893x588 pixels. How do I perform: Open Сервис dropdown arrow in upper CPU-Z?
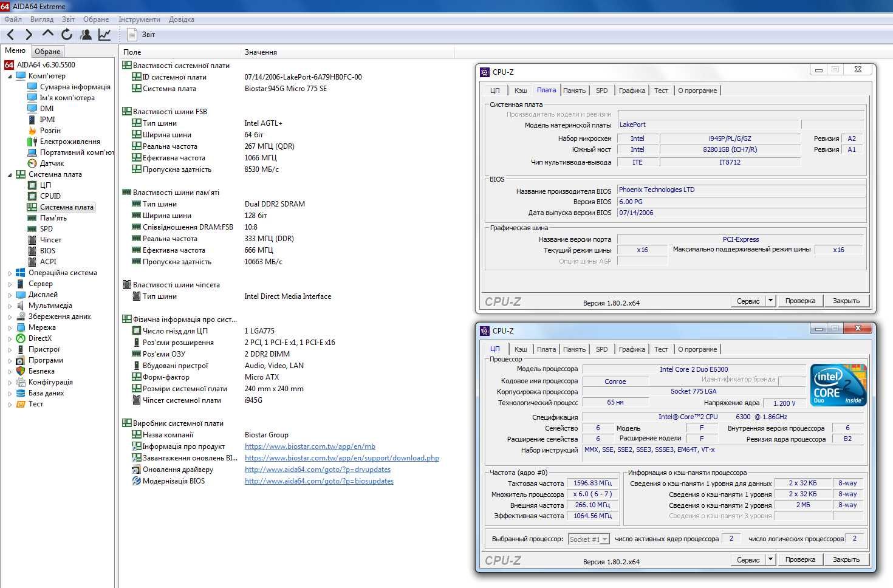[x=770, y=301]
